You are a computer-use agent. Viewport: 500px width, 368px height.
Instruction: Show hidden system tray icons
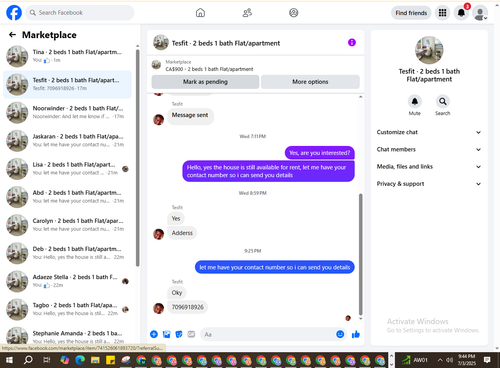tap(440, 360)
